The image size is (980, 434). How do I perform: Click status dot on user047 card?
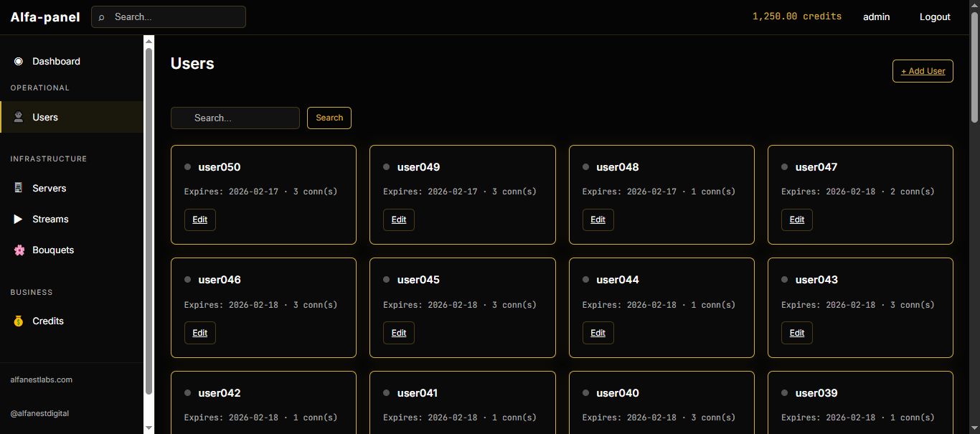(x=784, y=167)
